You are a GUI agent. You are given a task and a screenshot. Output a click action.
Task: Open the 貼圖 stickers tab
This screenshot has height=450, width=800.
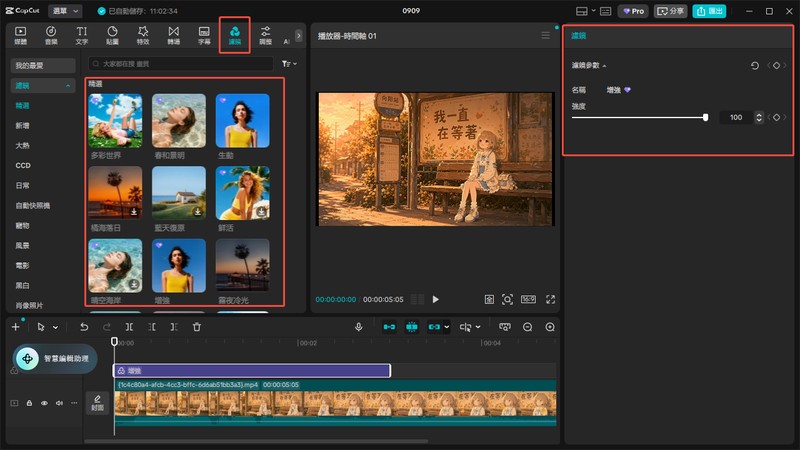[x=112, y=36]
